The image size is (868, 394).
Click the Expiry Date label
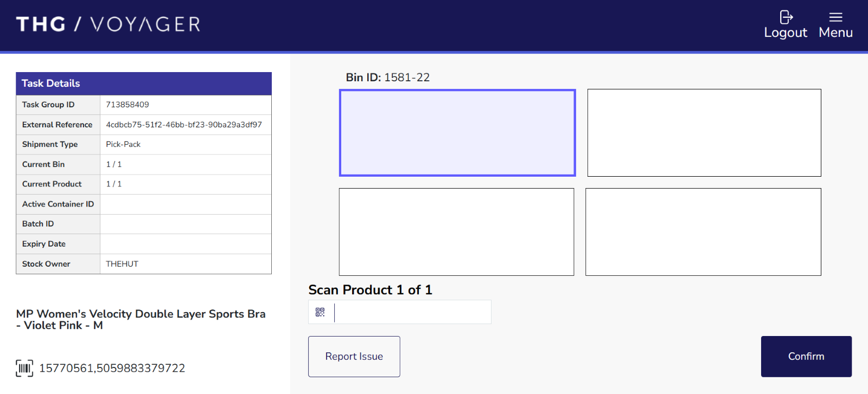click(44, 244)
